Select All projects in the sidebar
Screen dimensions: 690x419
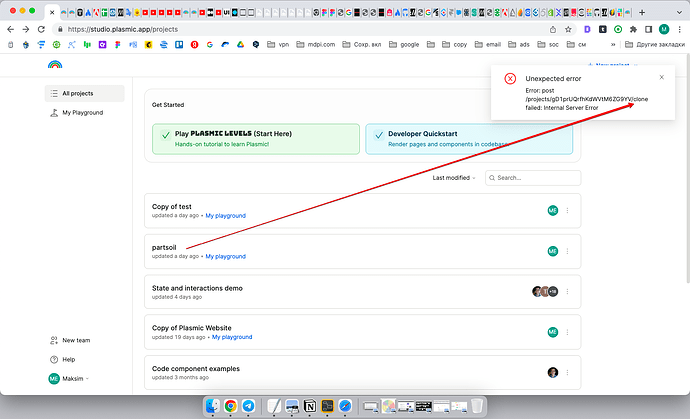pos(84,93)
